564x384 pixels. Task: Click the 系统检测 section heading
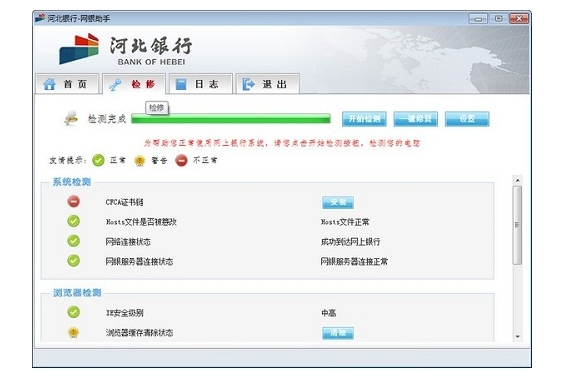(72, 182)
